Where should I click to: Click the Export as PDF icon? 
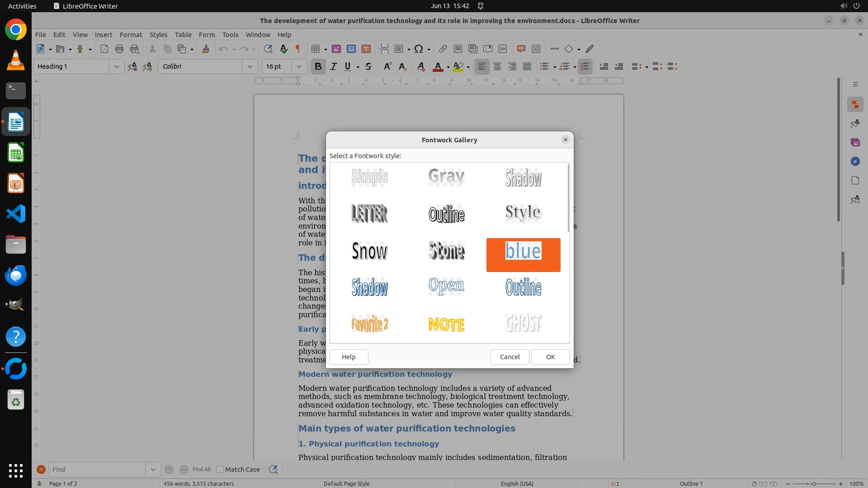tap(104, 49)
